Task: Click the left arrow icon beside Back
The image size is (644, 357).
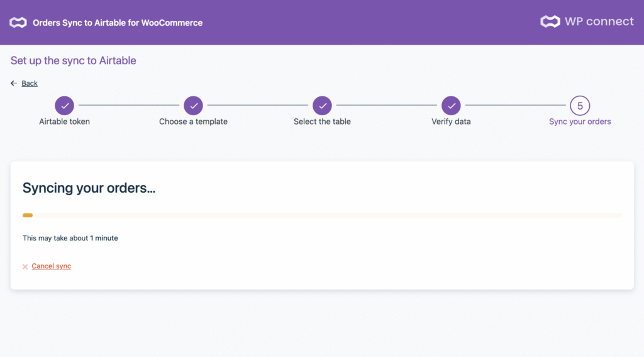Action: click(14, 83)
